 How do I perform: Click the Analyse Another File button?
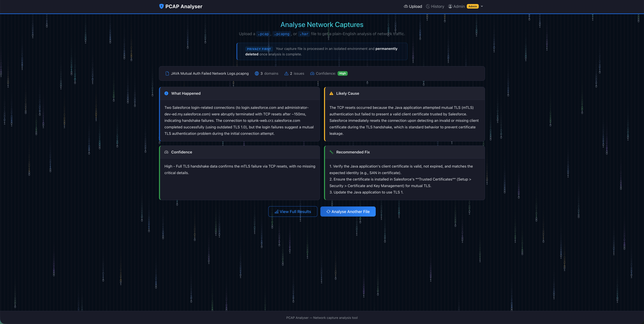[x=348, y=212]
